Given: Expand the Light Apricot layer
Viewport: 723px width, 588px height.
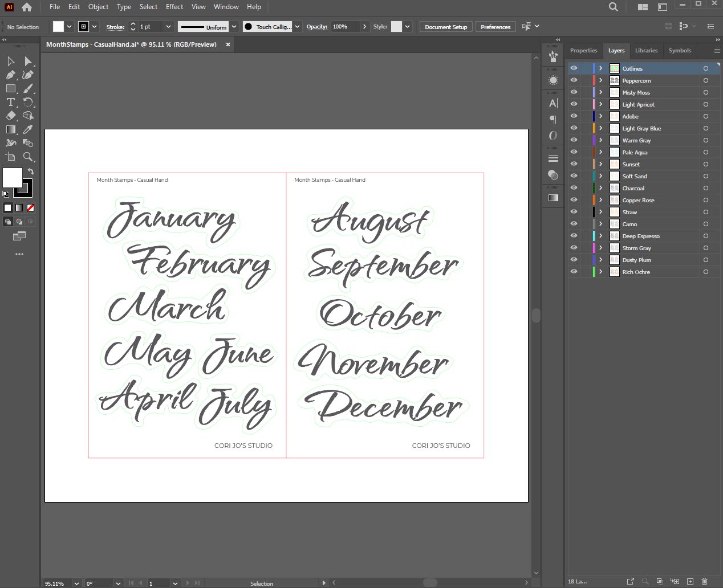Looking at the screenshot, I should (x=600, y=104).
